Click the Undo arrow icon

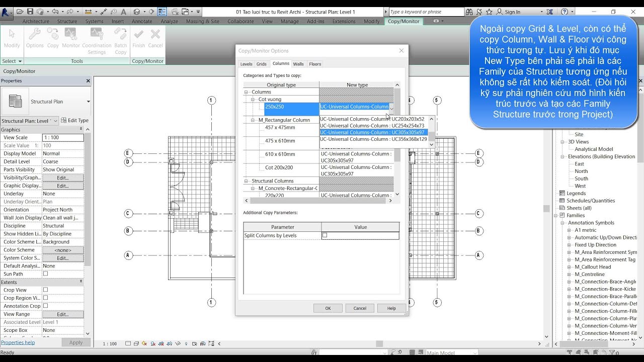click(55, 12)
